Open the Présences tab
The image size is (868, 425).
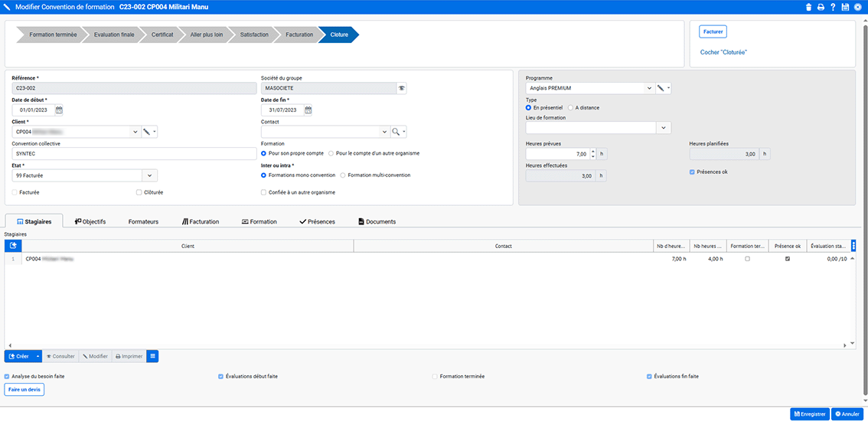[x=317, y=221]
